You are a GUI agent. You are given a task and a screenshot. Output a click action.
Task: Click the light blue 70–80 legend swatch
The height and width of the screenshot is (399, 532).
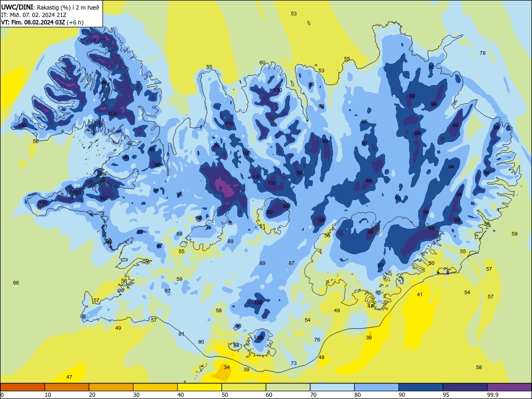[332, 387]
